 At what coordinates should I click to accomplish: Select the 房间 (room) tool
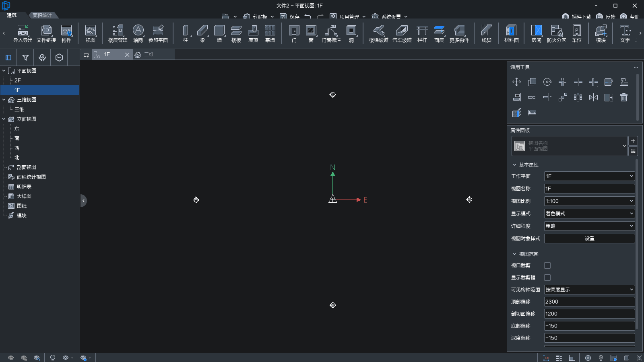tap(537, 33)
